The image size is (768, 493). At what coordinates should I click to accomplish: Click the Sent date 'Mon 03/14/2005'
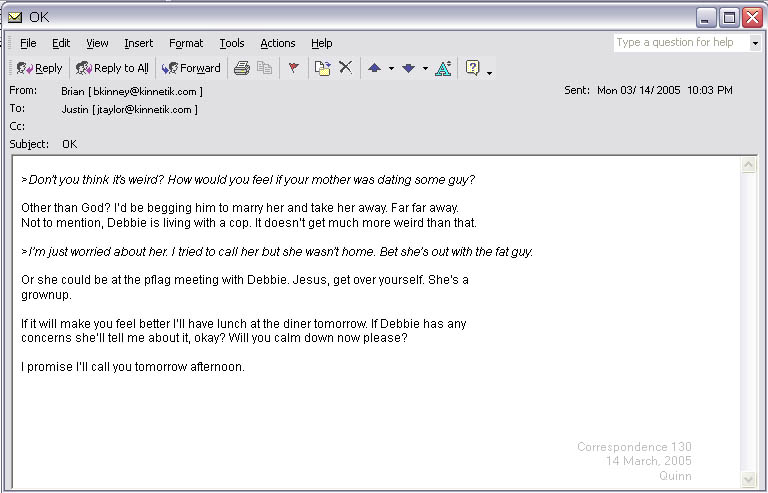639,90
